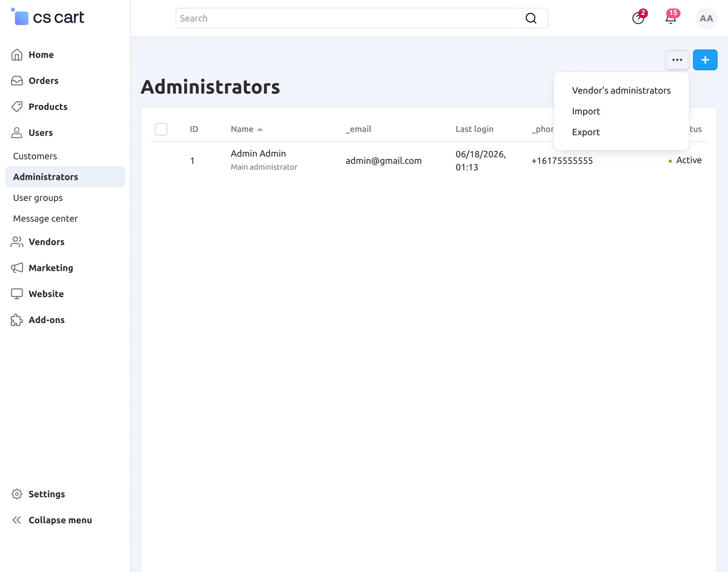The image size is (728, 572).
Task: Click the blue plus add administrator button
Action: 705,59
